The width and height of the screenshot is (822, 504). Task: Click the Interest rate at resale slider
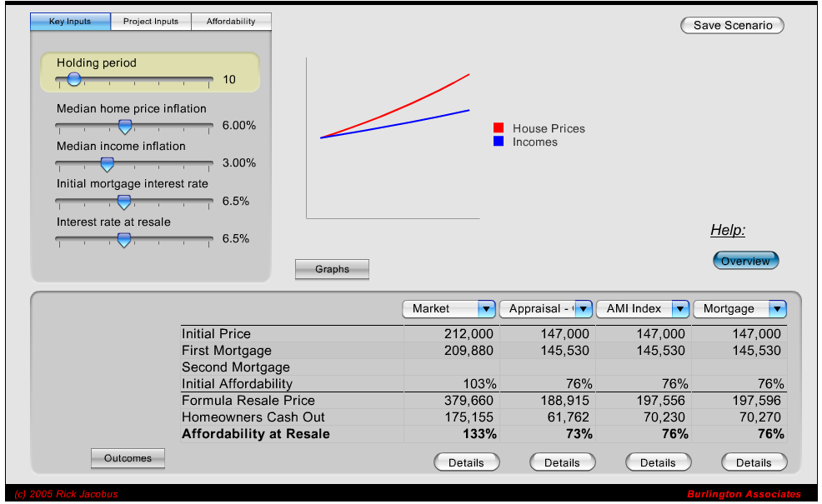[x=123, y=240]
